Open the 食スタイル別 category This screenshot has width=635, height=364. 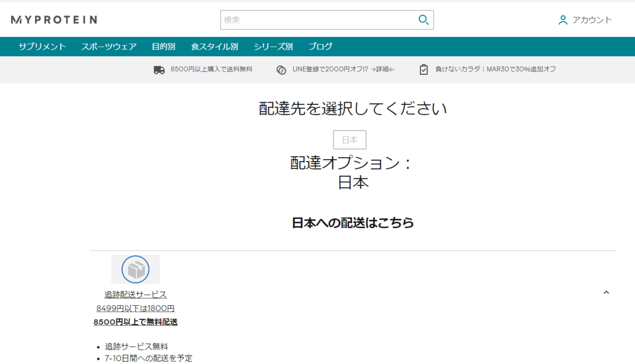coord(213,47)
